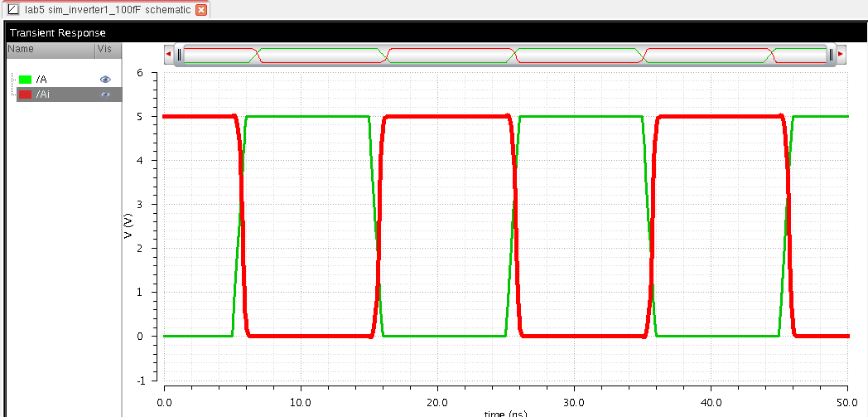This screenshot has width=868, height=417.
Task: Click the left handle of the zoom range
Action: click(179, 54)
